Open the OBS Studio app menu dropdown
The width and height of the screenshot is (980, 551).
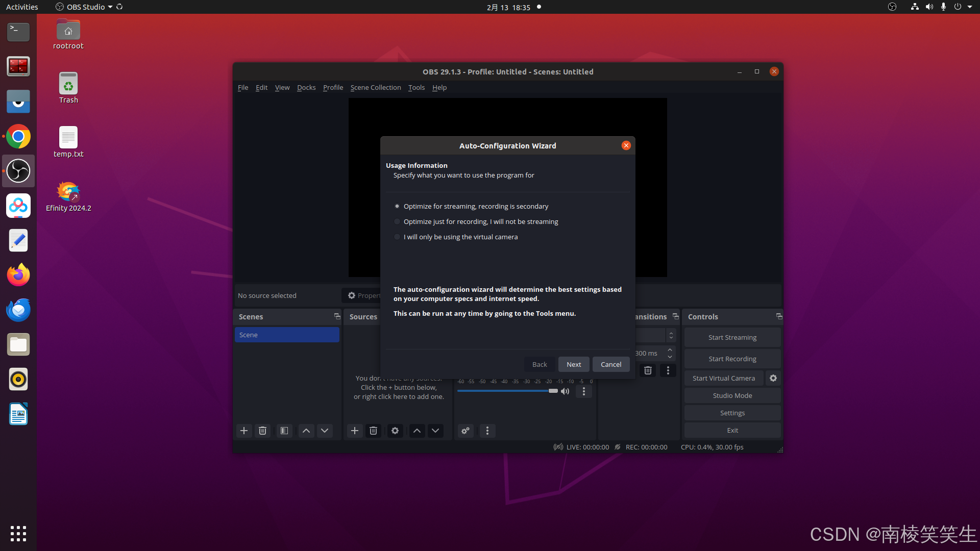pos(85,7)
